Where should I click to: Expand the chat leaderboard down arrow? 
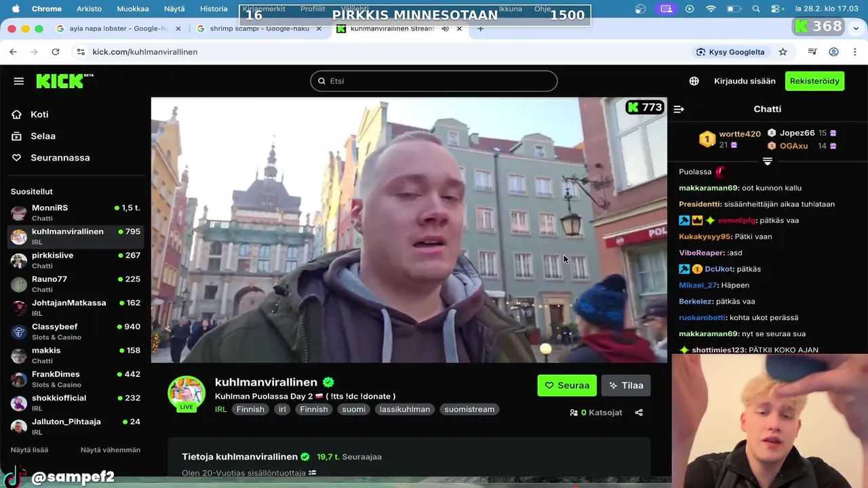768,161
